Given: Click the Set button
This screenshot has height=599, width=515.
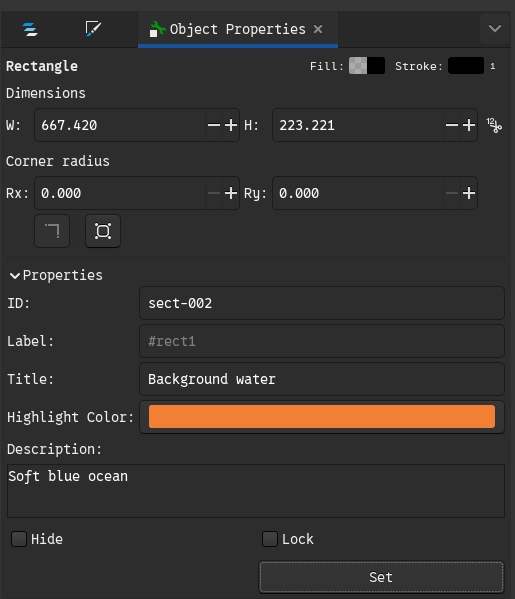Looking at the screenshot, I should (381, 577).
